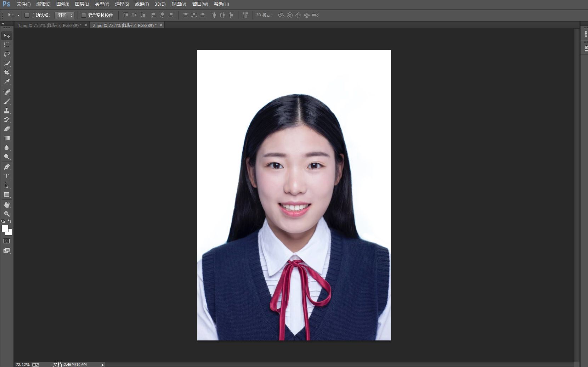588x367 pixels.
Task: Swap foreground and background colors
Action: [x=10, y=221]
